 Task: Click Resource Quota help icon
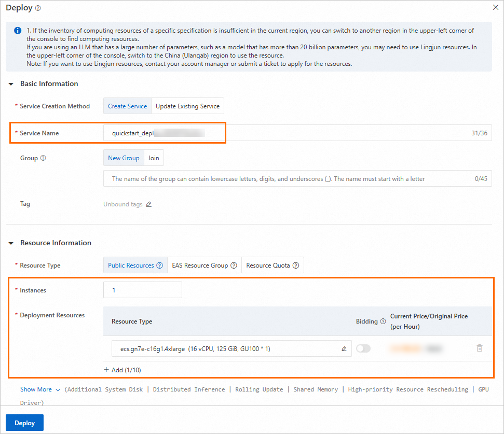click(x=296, y=265)
